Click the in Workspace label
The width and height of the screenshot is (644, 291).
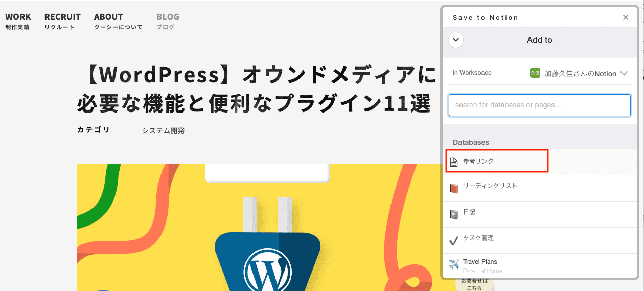pyautogui.click(x=472, y=73)
